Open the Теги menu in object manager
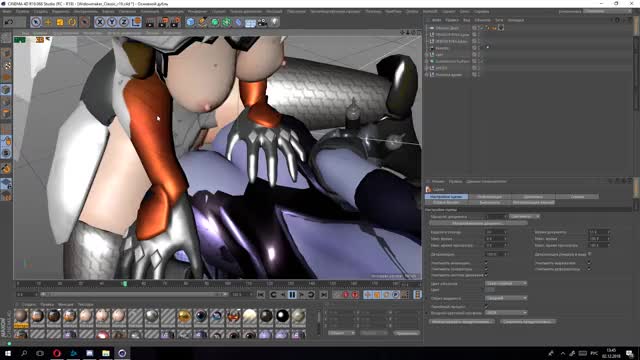 pyautogui.click(x=499, y=20)
